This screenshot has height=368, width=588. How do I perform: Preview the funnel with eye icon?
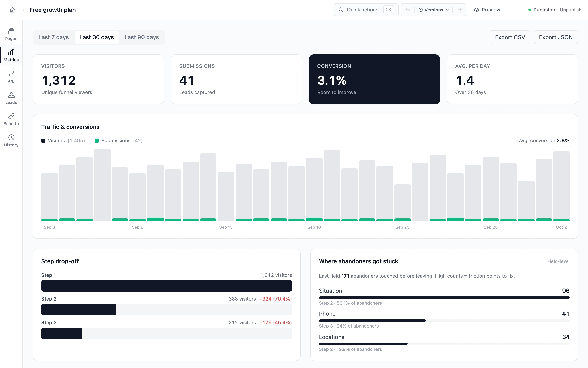487,10
